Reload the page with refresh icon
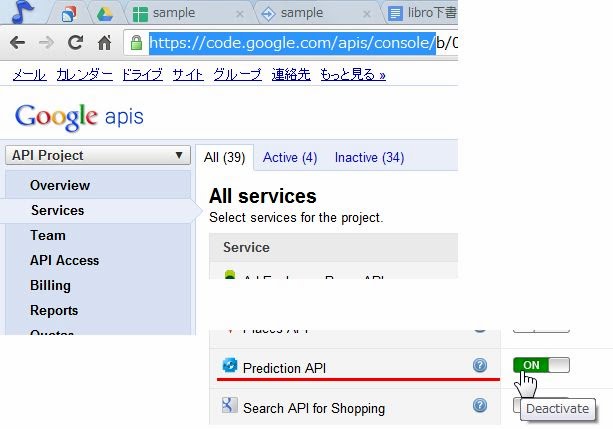613x429 pixels. click(75, 44)
